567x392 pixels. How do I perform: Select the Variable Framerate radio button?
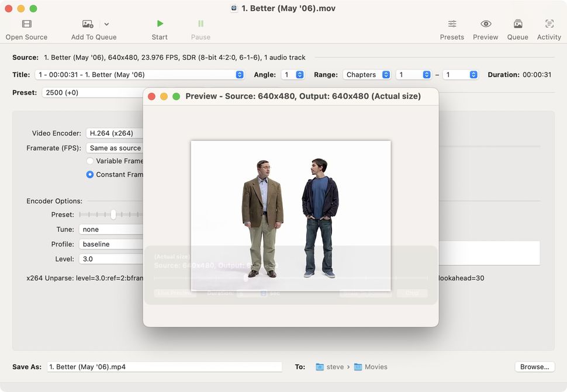(x=90, y=161)
